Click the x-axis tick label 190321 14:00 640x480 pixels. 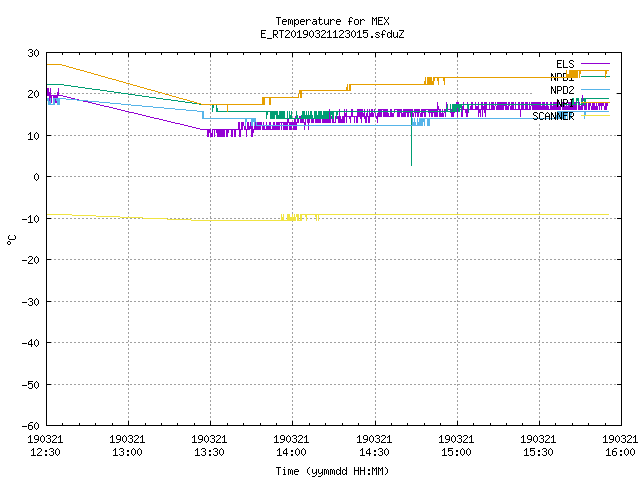coord(291,446)
